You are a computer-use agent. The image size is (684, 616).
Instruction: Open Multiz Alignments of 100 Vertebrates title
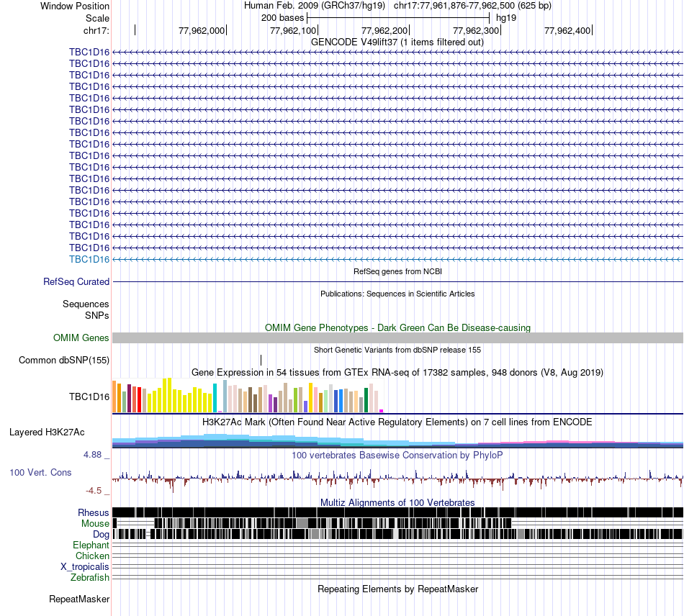pos(397,502)
